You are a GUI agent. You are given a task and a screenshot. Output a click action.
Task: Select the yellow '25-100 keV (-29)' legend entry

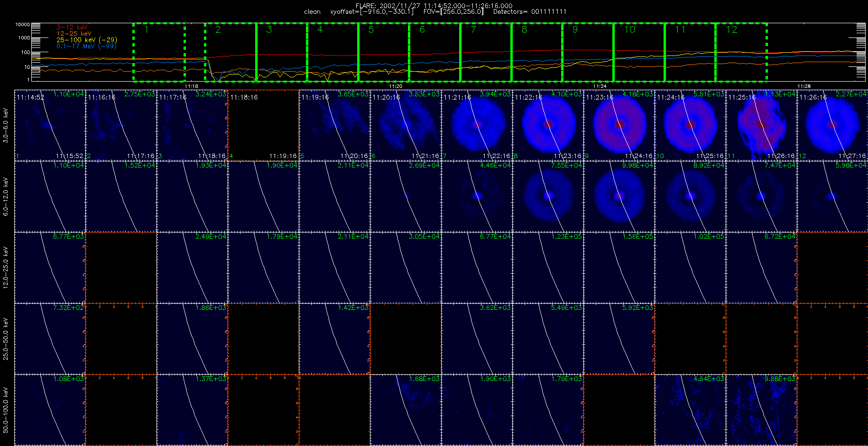coord(87,40)
